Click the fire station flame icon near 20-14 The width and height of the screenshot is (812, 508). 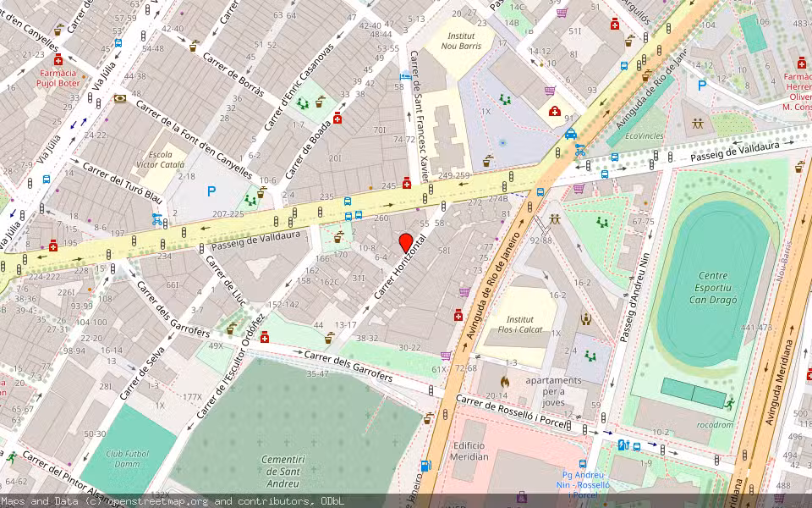click(x=505, y=381)
